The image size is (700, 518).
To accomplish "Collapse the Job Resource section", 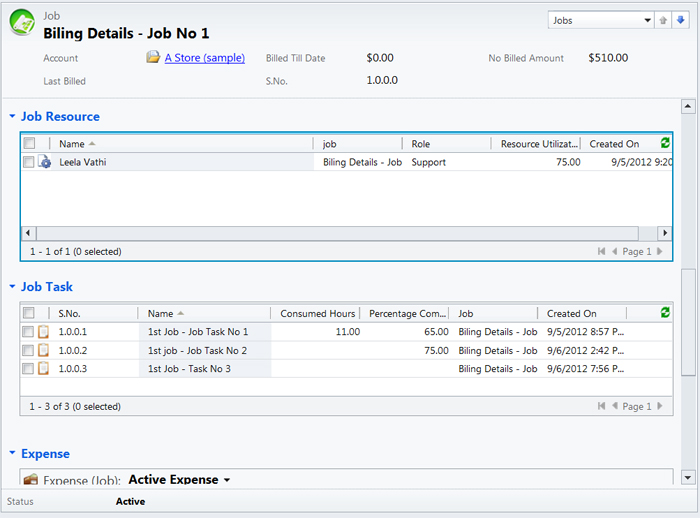I will click(x=13, y=117).
